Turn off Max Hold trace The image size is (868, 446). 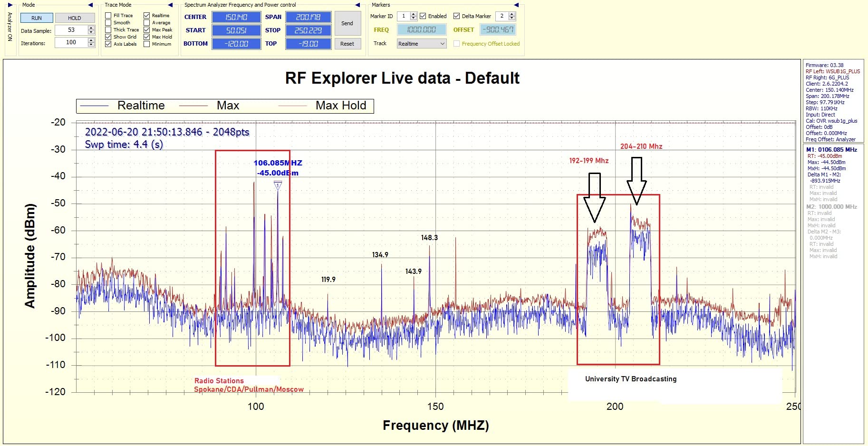(x=146, y=37)
